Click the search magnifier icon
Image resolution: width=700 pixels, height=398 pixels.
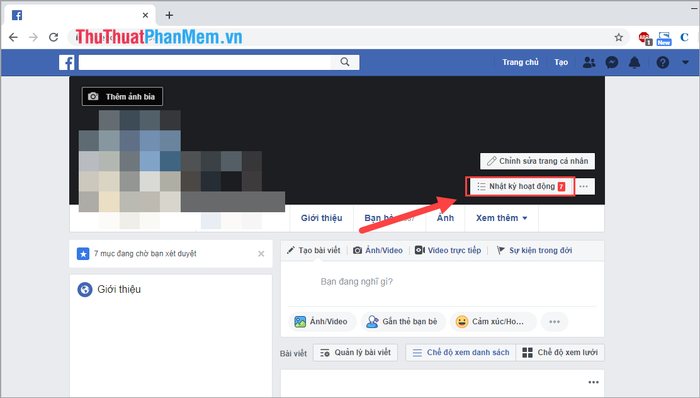point(345,62)
